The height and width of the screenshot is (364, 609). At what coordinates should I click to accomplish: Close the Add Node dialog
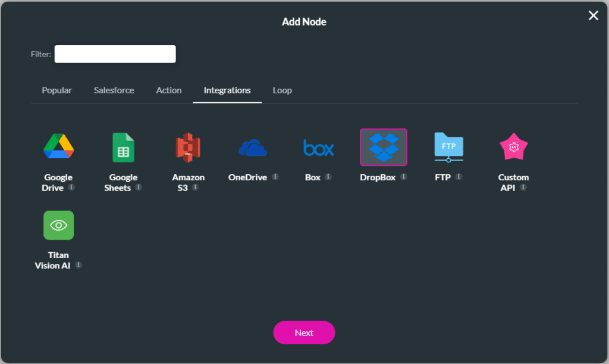coord(593,15)
